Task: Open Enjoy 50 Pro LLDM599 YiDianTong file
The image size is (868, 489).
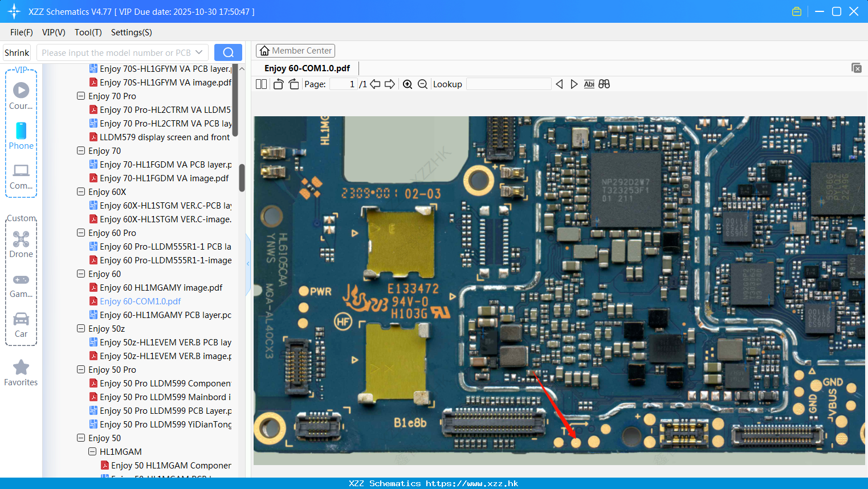Action: click(x=160, y=425)
